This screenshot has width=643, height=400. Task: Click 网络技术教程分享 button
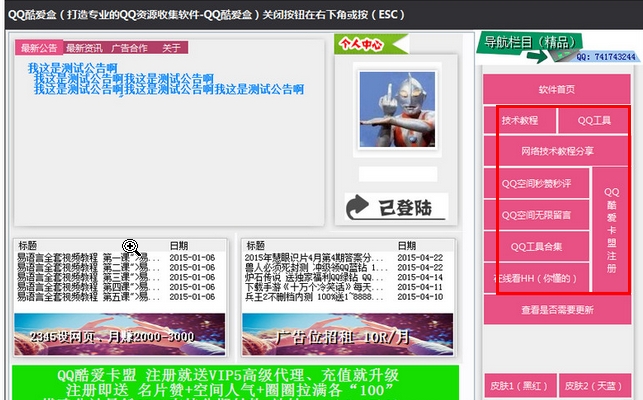(x=557, y=151)
